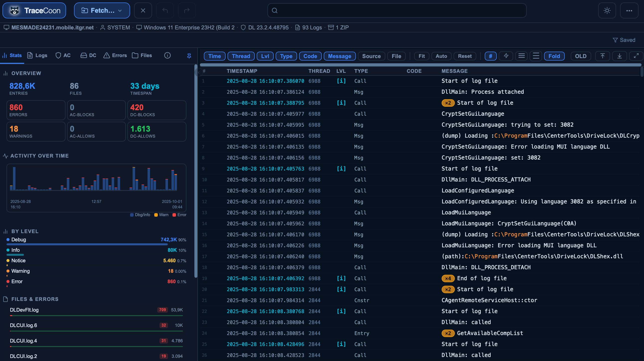Click the 420 DC-Blocks stat card
This screenshot has width=644, height=361.
pos(157,110)
